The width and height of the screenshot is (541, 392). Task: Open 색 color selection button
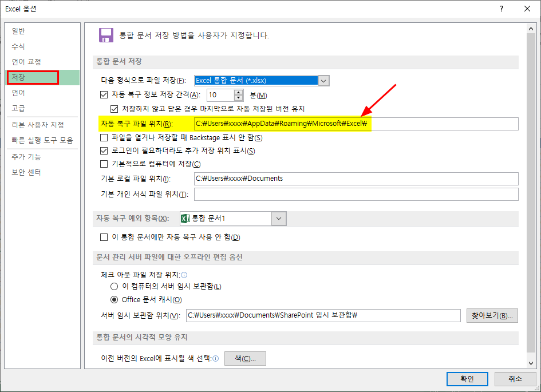tap(246, 359)
